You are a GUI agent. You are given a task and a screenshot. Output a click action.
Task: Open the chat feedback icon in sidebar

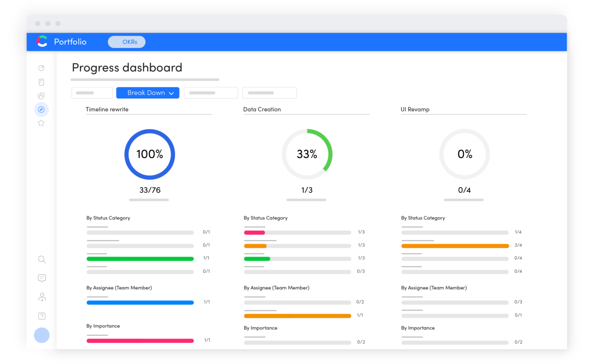click(41, 278)
